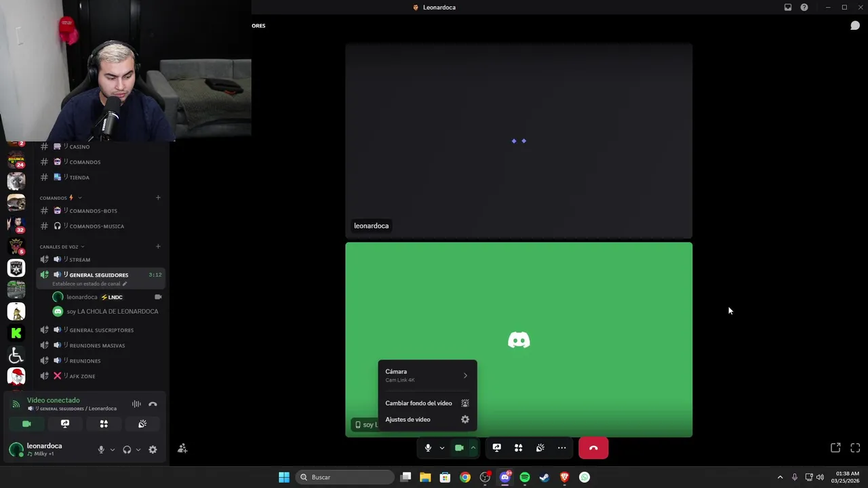868x488 pixels.
Task: Collapse the CANALES DE VOZ category
Action: pos(62,247)
